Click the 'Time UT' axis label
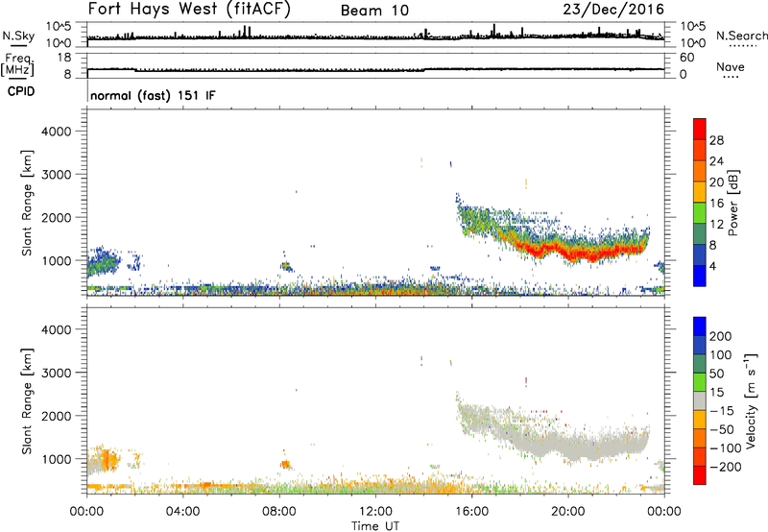 tap(375, 525)
